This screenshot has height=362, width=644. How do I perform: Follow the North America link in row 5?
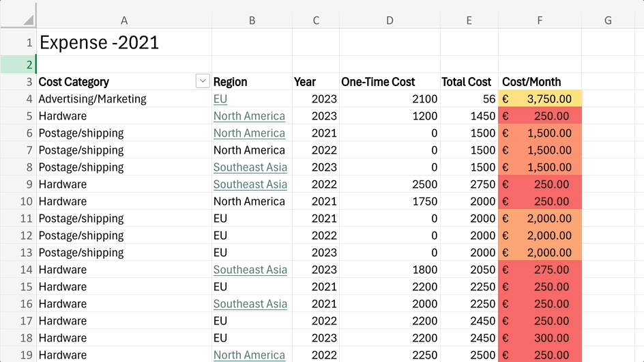coord(249,116)
